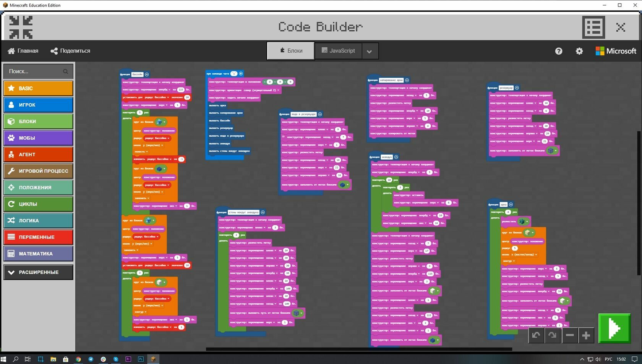
Task: Go to Главная home
Action: point(23,51)
